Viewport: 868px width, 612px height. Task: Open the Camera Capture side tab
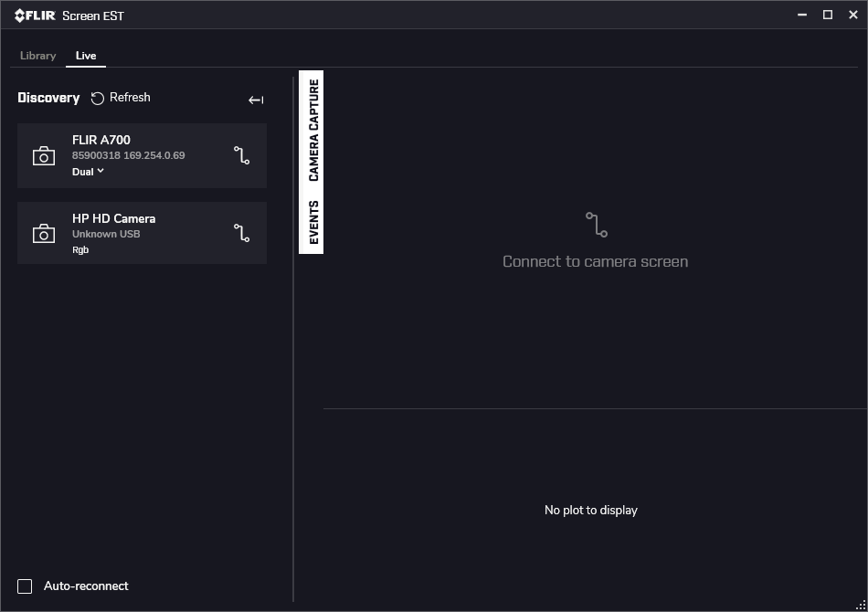[312, 130]
